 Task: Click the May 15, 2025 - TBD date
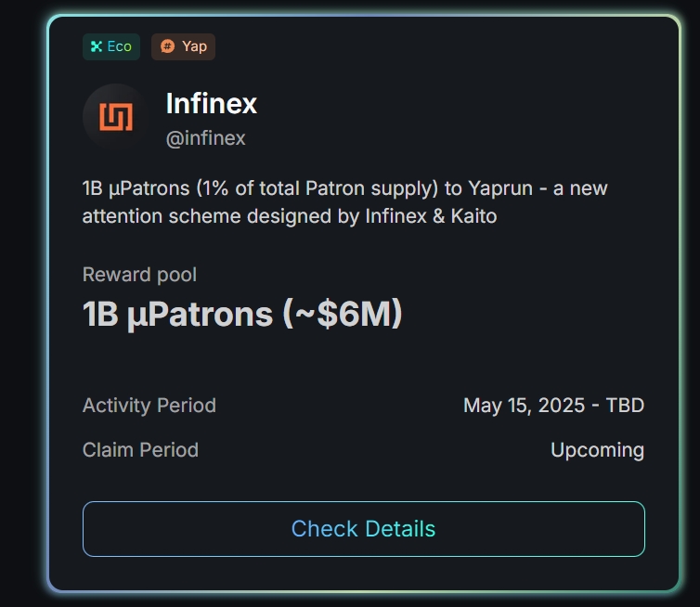[553, 406]
